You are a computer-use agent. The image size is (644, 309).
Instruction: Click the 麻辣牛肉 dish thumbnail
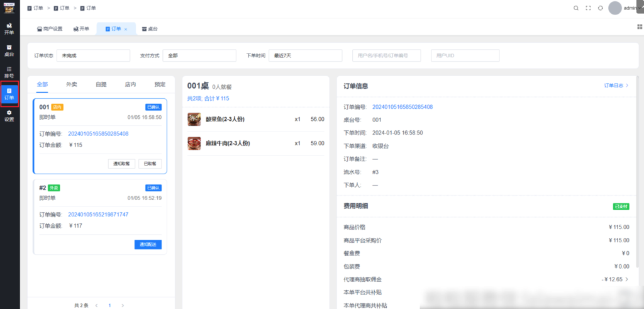[194, 143]
